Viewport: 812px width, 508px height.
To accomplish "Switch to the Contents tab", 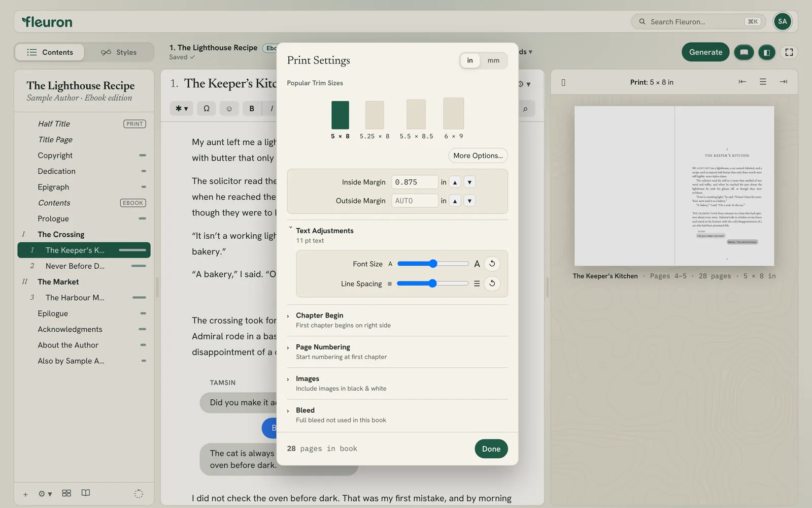I will (50, 52).
